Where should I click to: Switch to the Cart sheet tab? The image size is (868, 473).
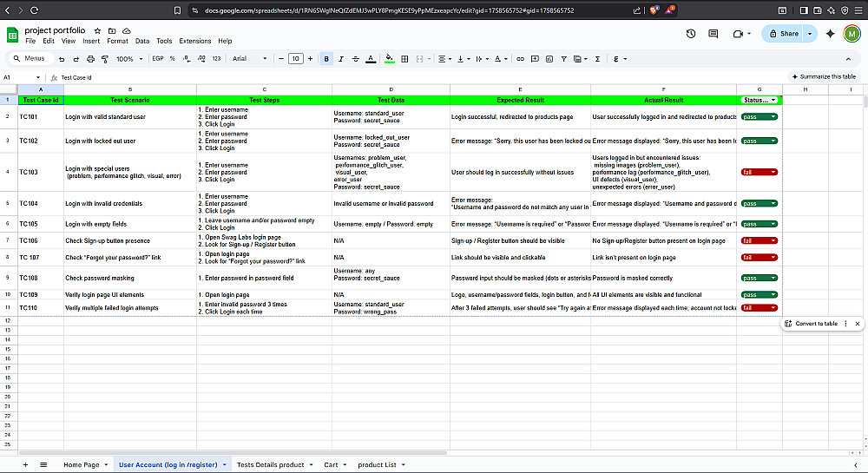[x=331, y=464]
